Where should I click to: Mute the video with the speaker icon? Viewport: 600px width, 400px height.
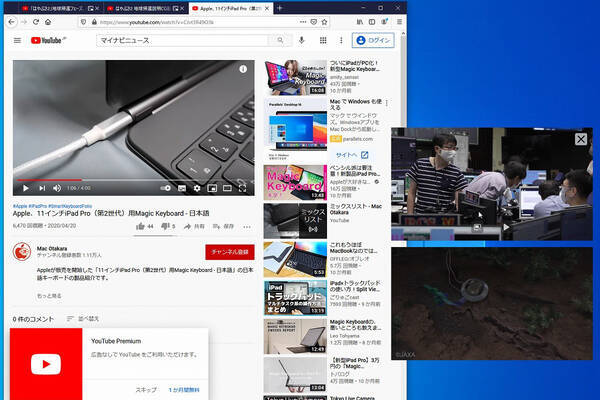(57, 188)
